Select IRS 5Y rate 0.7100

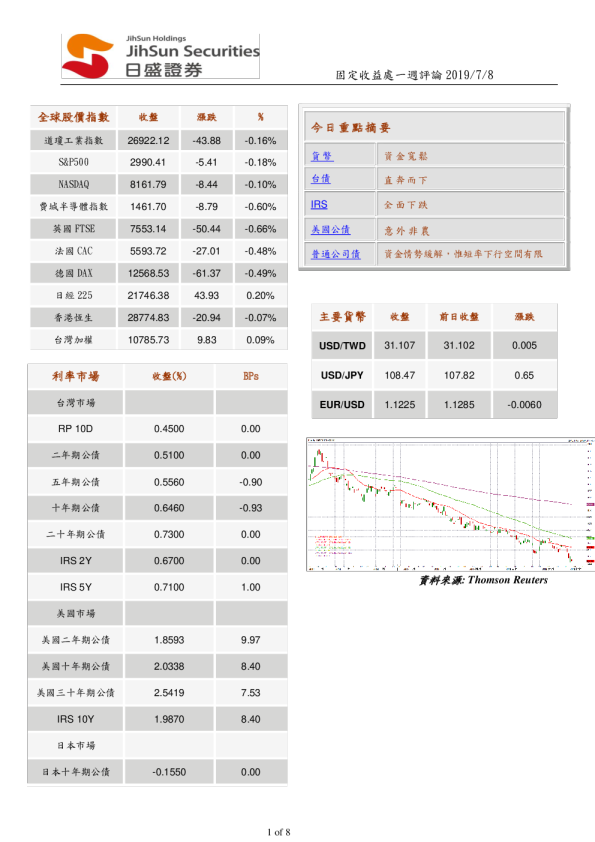169,587
